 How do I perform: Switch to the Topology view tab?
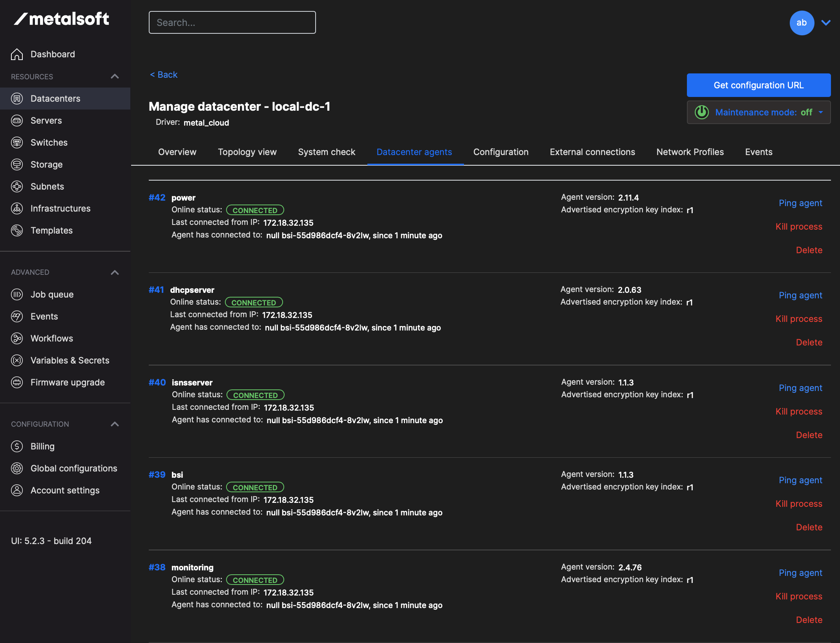247,152
